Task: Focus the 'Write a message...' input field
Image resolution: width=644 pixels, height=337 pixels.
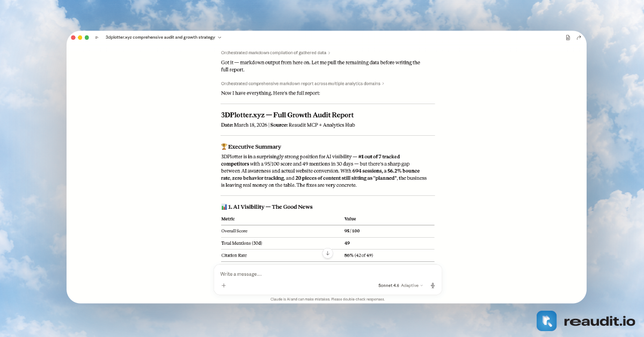Action: [x=327, y=274]
